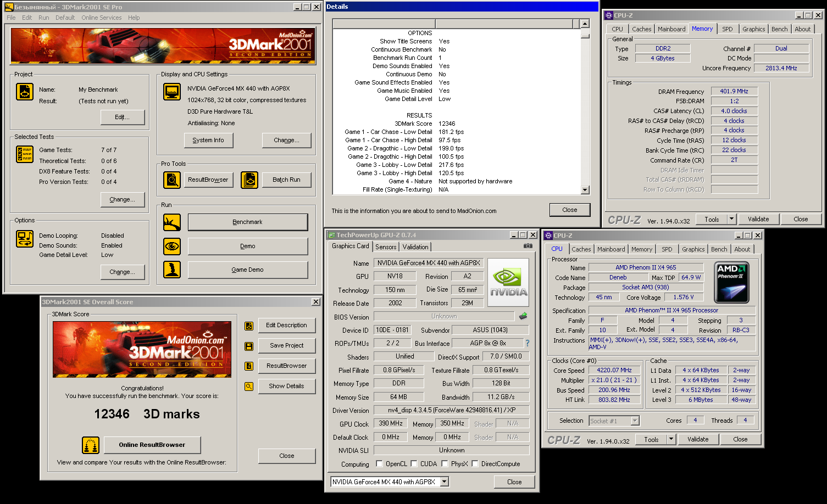Click the ResultBrowser icon in Overall Score window
The width and height of the screenshot is (827, 504).
(249, 366)
